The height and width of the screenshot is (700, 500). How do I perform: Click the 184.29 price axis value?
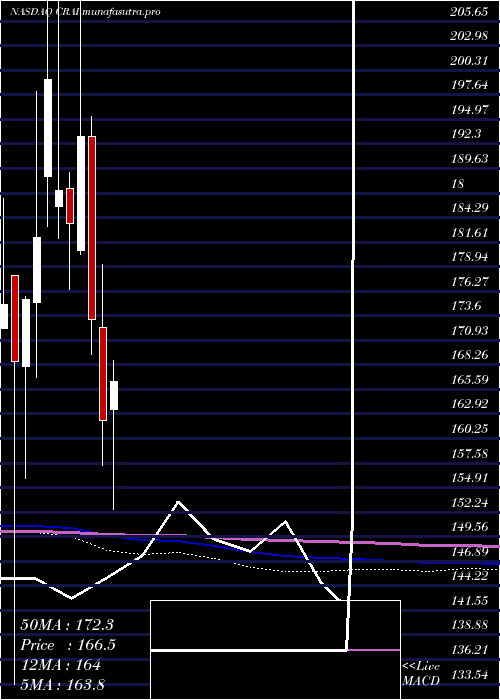468,208
